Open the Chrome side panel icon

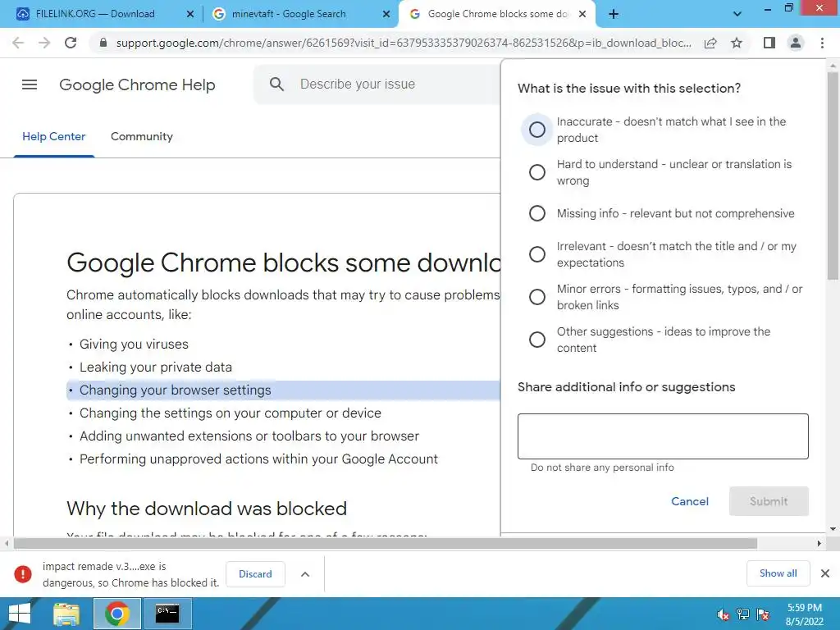(769, 43)
